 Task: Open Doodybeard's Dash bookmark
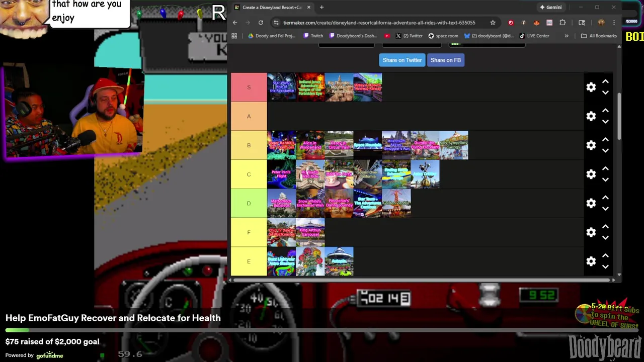click(353, 36)
